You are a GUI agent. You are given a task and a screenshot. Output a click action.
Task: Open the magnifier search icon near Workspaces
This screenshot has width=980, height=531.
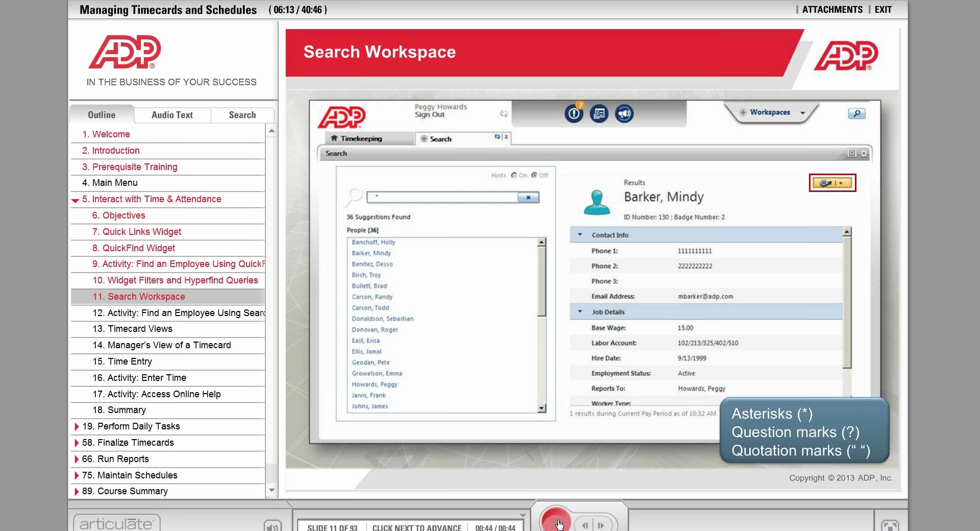pyautogui.click(x=856, y=114)
